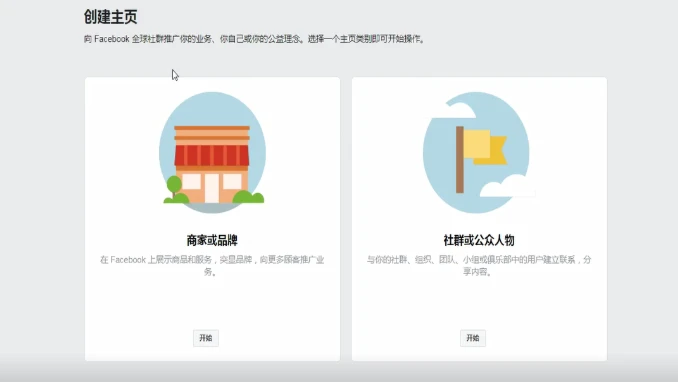This screenshot has height=382, width=678.
Task: Click the 社群或公众人物 card title
Action: [479, 240]
